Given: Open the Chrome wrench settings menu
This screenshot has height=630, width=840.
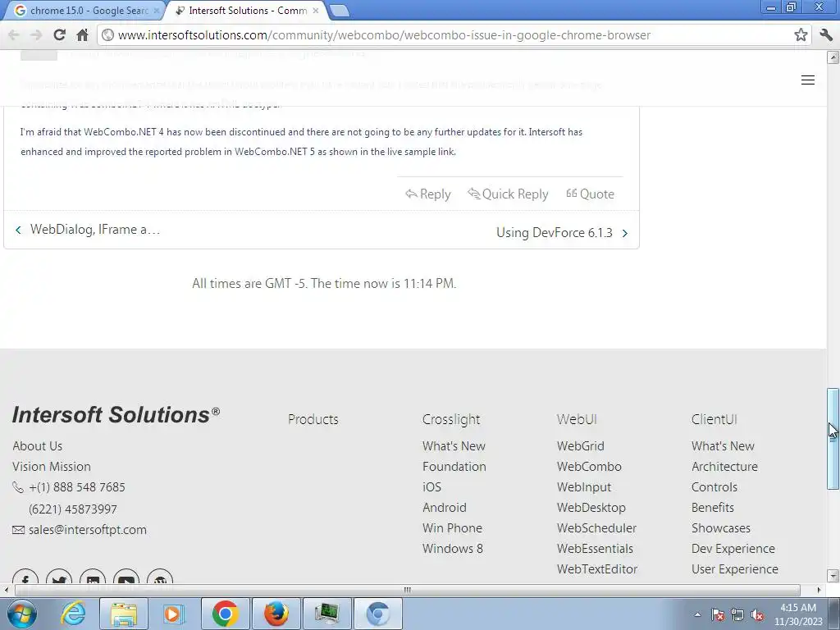Looking at the screenshot, I should (x=826, y=35).
